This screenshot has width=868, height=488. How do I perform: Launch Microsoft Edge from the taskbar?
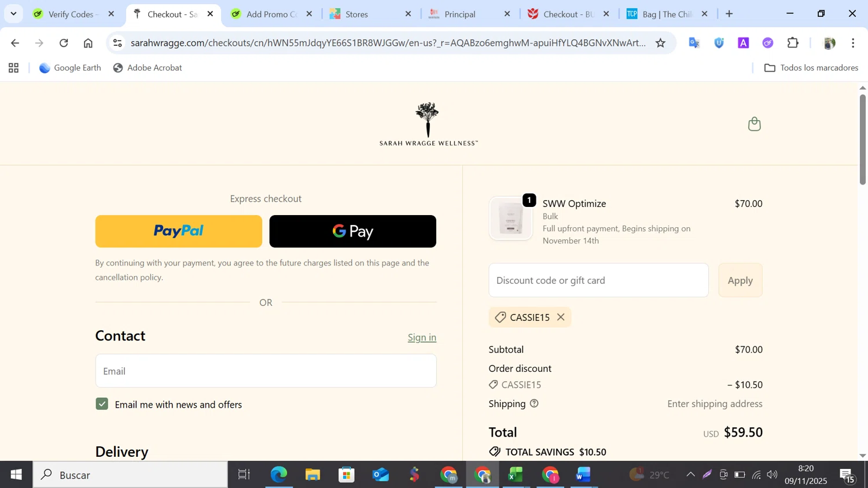pos(278,475)
